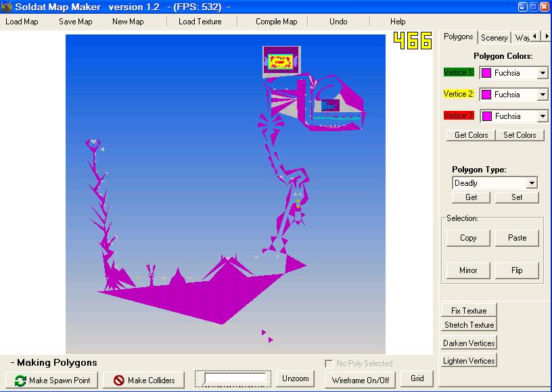Click the Soldat Map Maker title bar icon
The width and height of the screenshot is (552, 392).
(x=7, y=7)
